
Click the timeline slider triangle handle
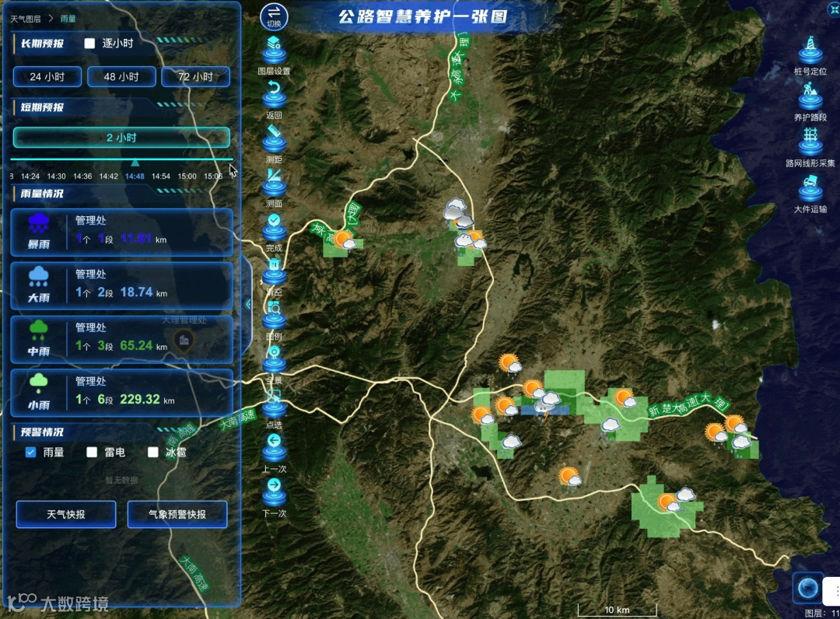click(135, 163)
